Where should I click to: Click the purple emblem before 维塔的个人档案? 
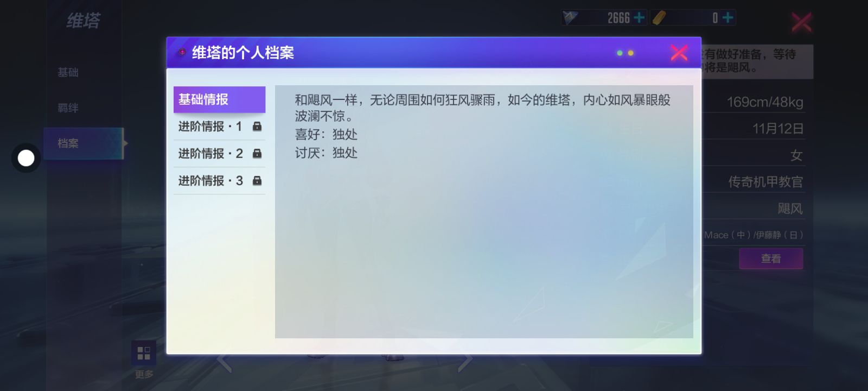point(182,53)
